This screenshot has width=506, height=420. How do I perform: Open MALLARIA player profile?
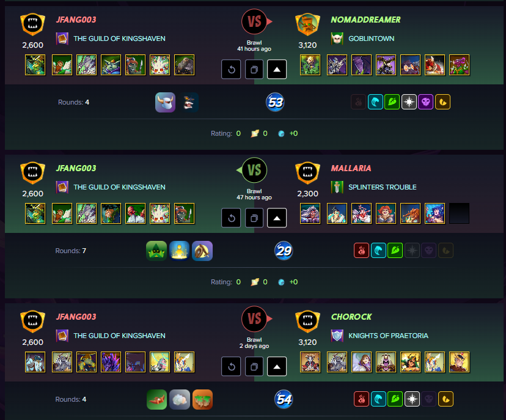coord(351,168)
